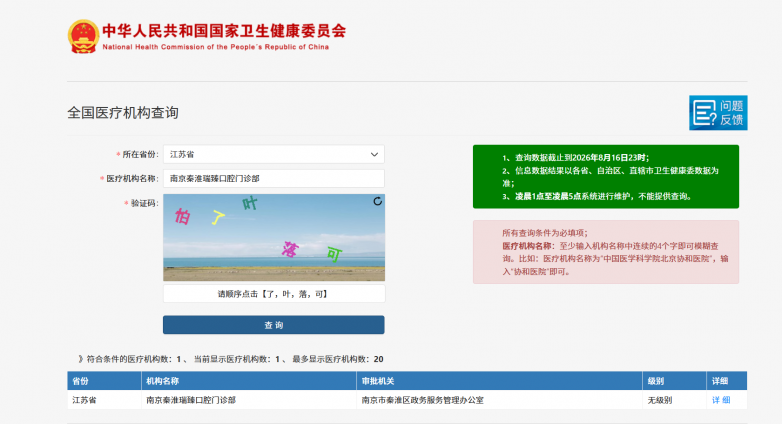Click the 机构名称 column header
The width and height of the screenshot is (782, 424).
point(249,381)
